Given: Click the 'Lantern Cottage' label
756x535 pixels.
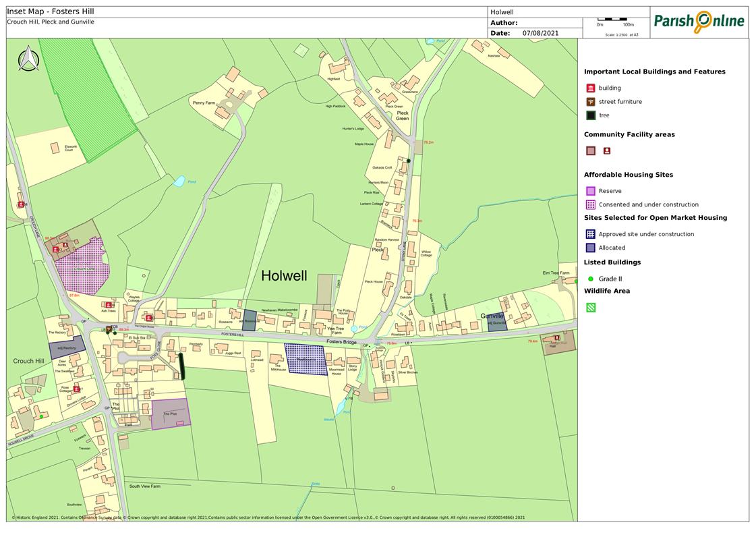Looking at the screenshot, I should point(371,204).
